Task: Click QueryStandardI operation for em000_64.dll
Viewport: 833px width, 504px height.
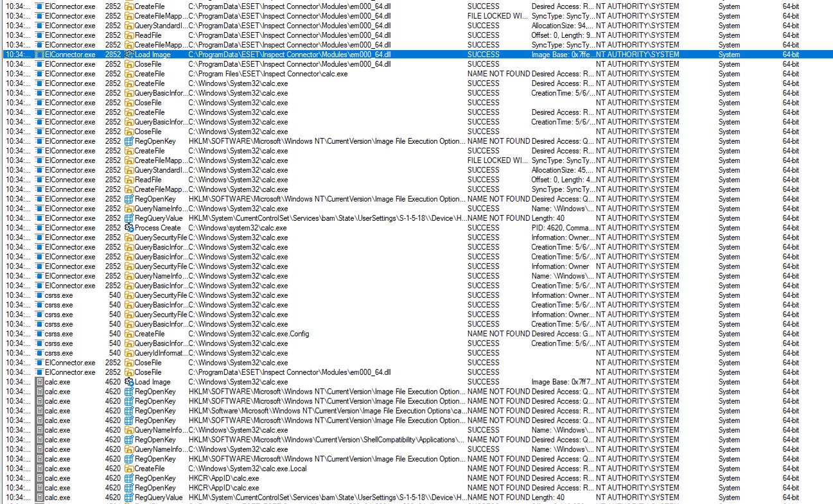Action: tap(161, 26)
